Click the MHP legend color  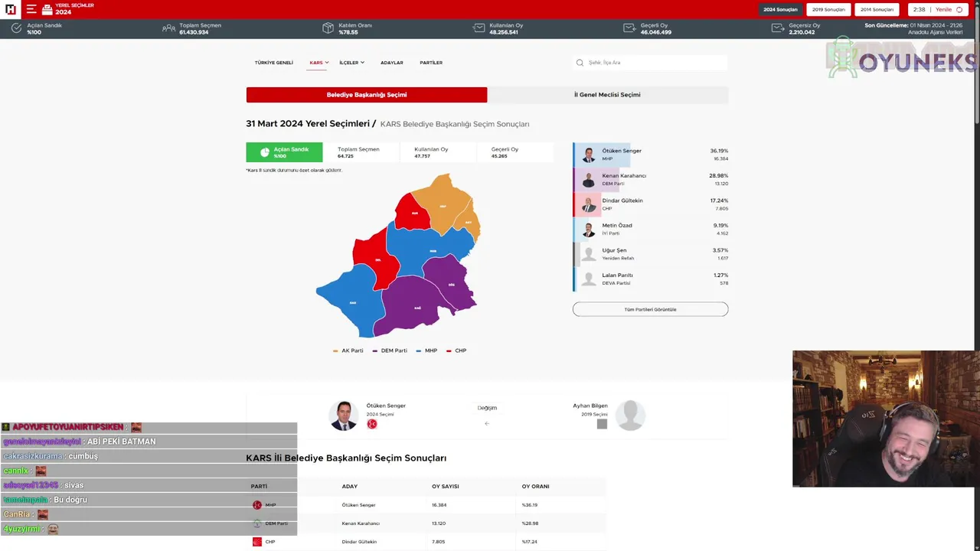coord(419,350)
